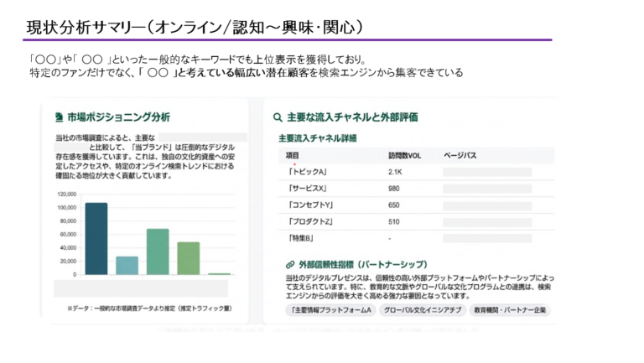Click the fourth light green bar
Screen dimensions: 644x363
(x=188, y=258)
